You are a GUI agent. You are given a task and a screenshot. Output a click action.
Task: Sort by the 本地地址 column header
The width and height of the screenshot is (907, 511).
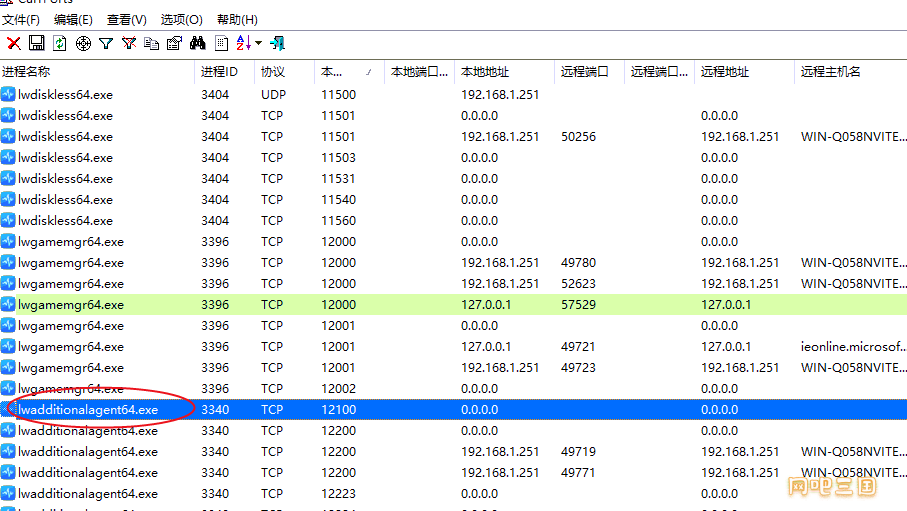coord(504,72)
